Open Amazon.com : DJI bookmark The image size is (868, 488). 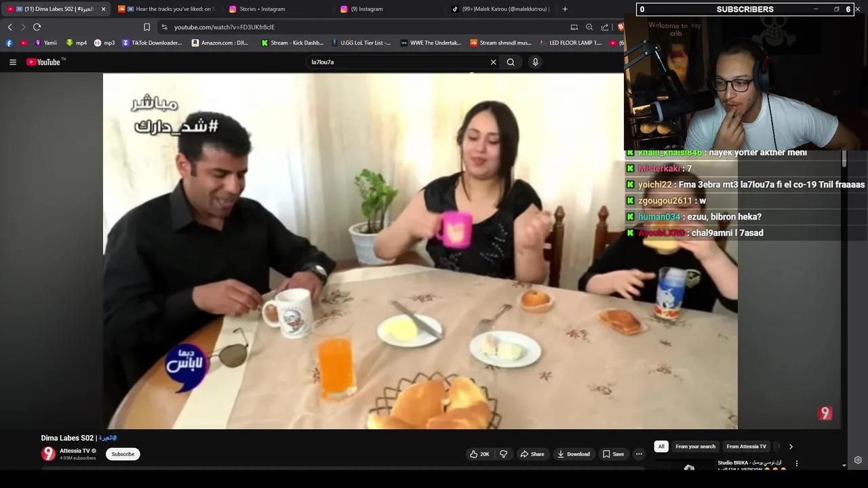(220, 43)
